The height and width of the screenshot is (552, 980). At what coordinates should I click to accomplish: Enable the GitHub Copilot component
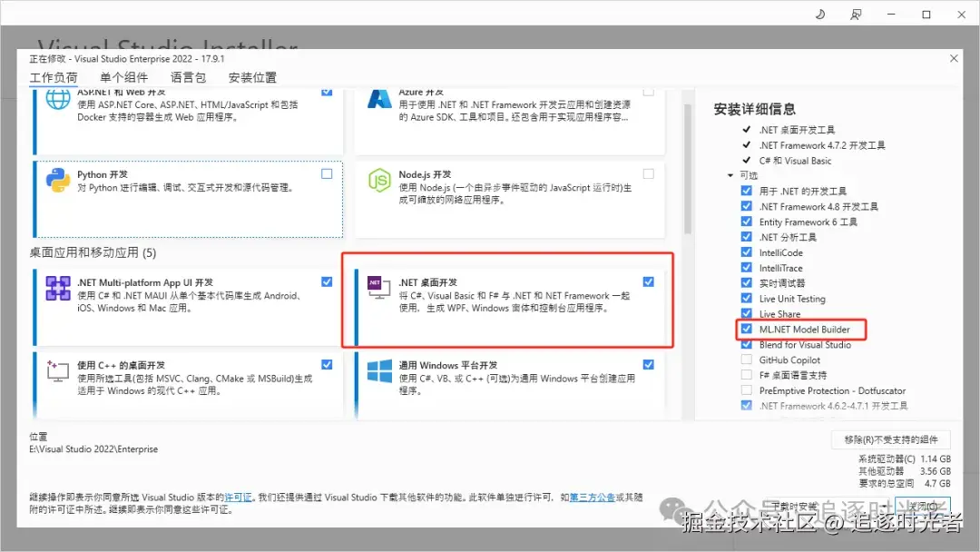tap(746, 360)
